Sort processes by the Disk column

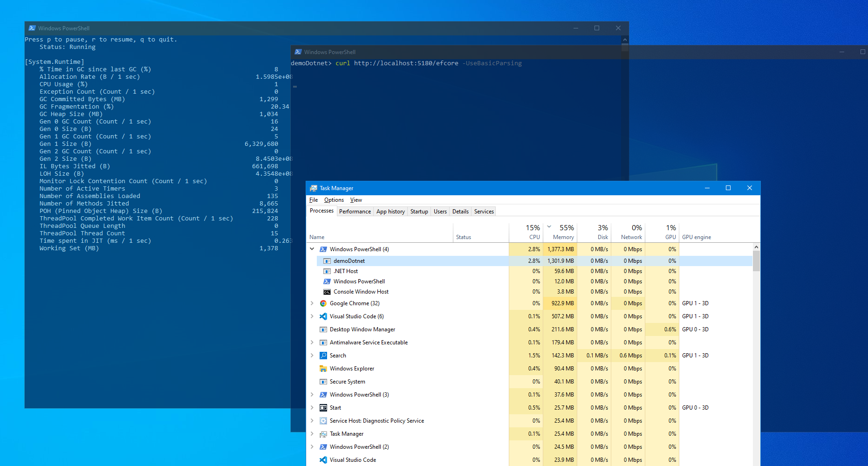[594, 232]
